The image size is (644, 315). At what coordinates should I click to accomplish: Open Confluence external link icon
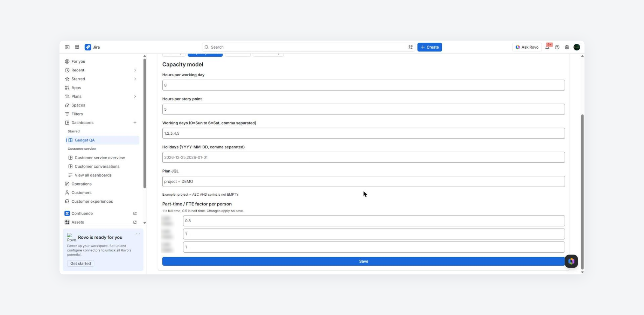pos(135,213)
